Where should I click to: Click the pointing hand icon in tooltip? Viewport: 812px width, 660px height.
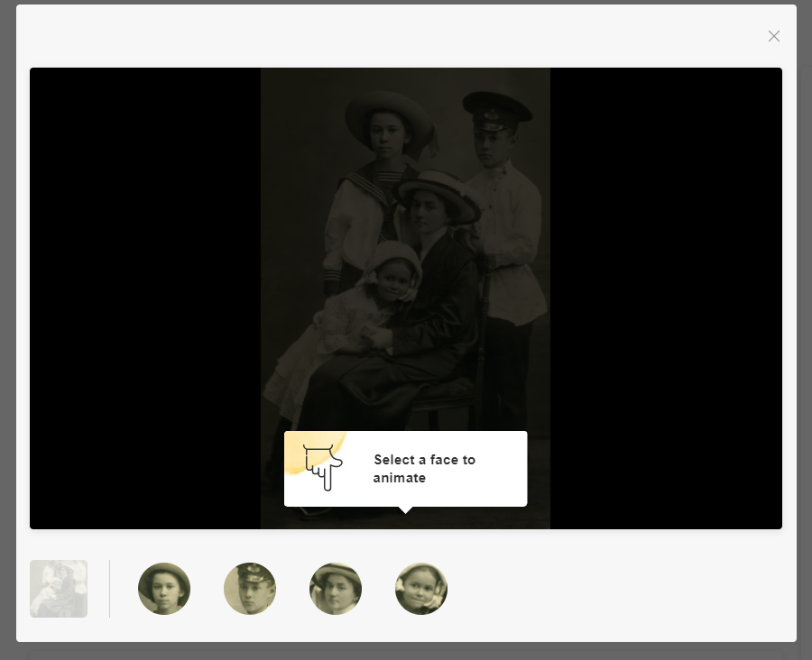(x=323, y=467)
